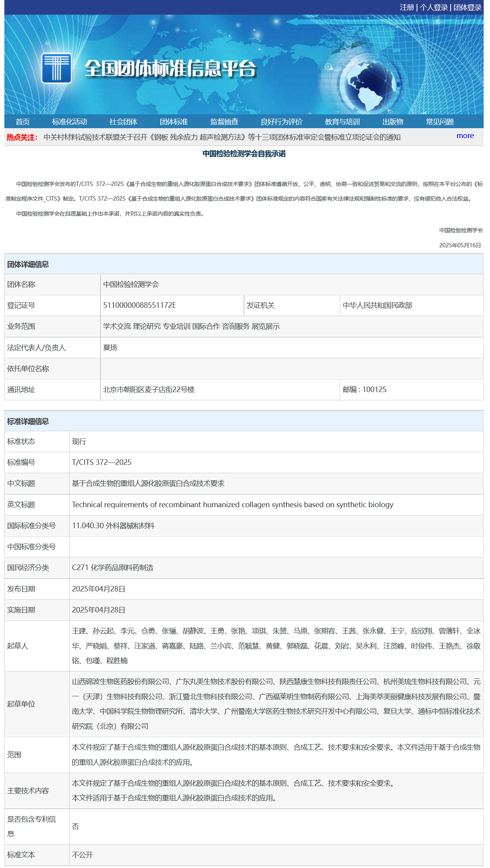490x868 pixels.
Task: Click the 全国团体标准信息平台 banner title
Action: pos(170,68)
